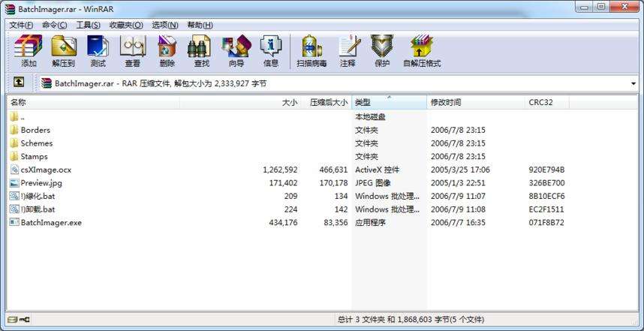Click date 2005/3/25 17:06

pos(460,170)
